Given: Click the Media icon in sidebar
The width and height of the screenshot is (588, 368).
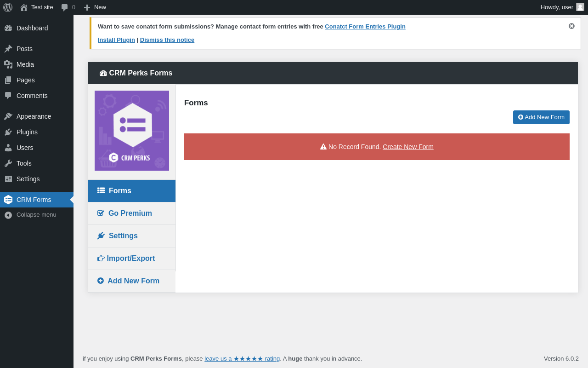Looking at the screenshot, I should 8,64.
